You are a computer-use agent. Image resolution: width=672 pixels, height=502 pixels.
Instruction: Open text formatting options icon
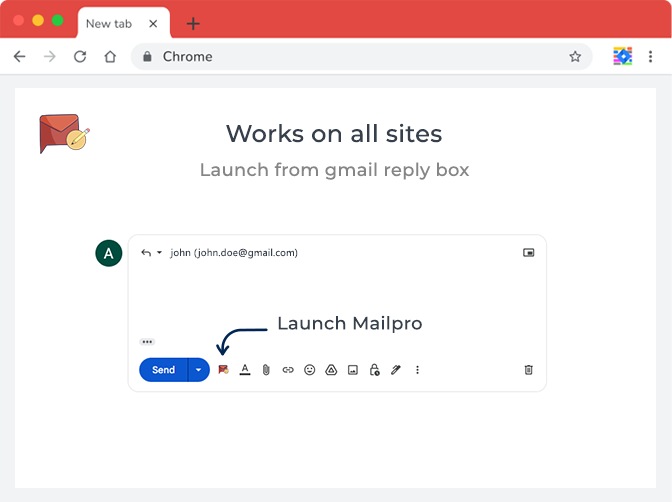click(x=245, y=370)
